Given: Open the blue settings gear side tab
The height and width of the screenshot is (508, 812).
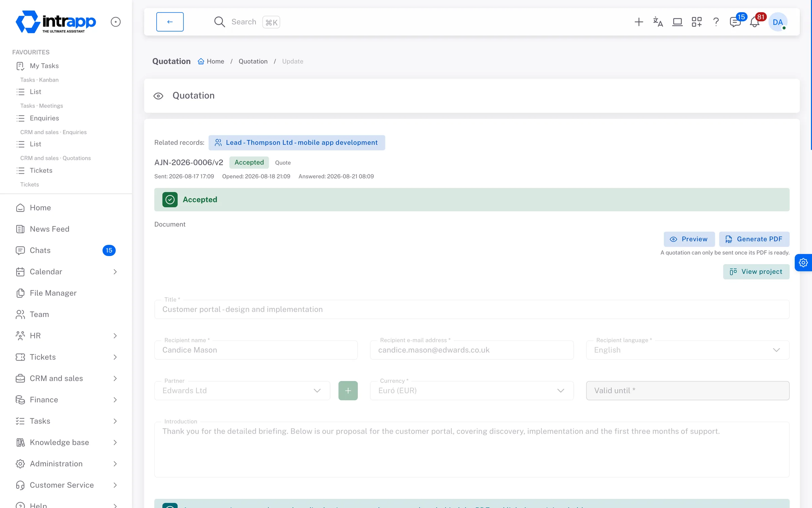Looking at the screenshot, I should [x=803, y=262].
